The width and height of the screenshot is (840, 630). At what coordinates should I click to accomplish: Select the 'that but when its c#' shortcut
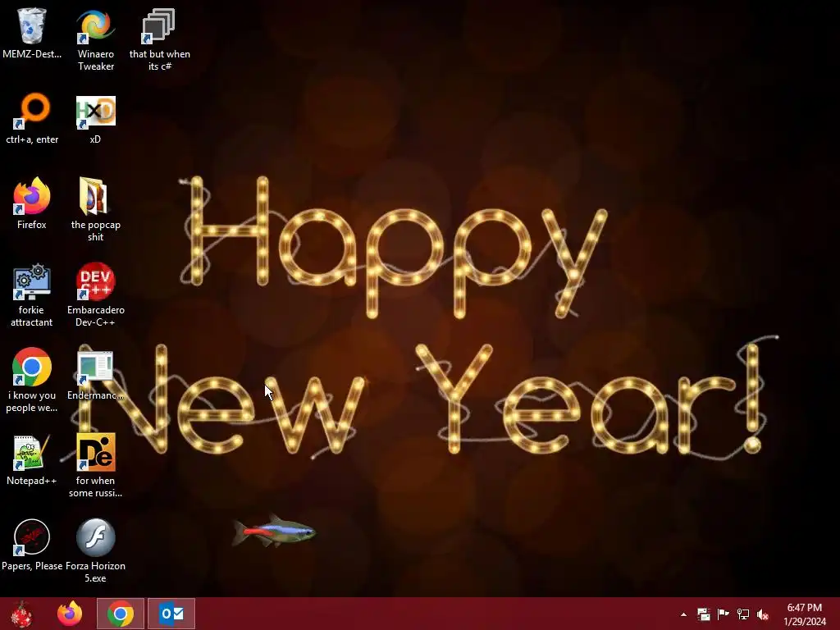tap(159, 25)
